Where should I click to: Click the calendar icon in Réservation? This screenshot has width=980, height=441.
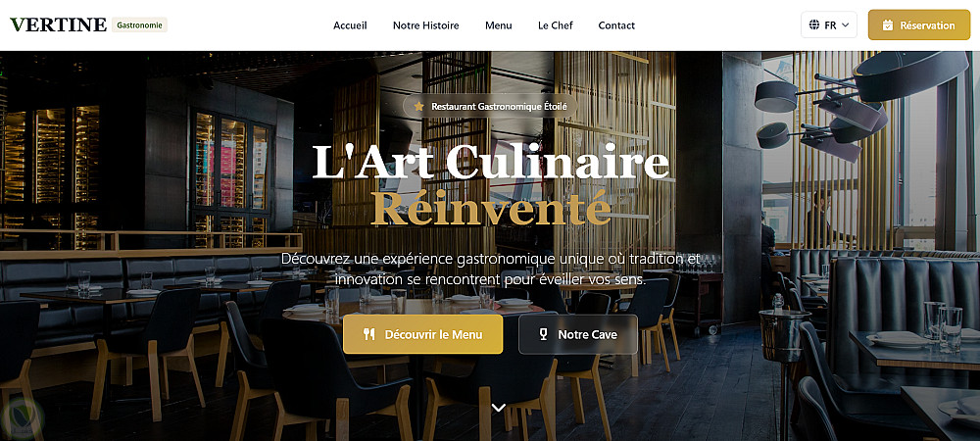[x=888, y=24]
